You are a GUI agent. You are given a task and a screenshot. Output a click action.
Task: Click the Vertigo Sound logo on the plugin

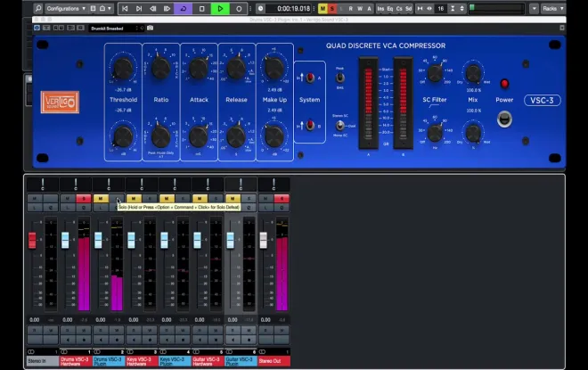point(60,102)
